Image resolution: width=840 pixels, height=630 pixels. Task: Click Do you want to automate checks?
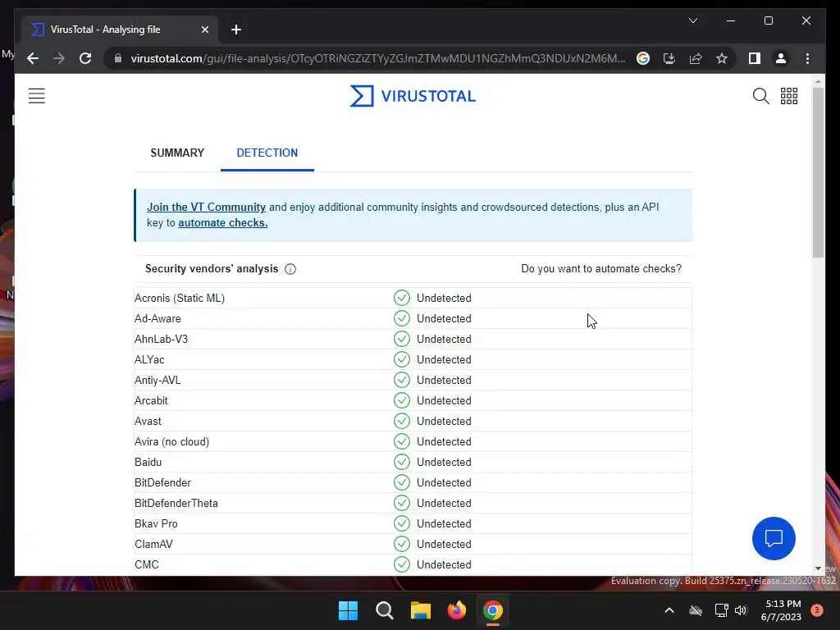click(x=601, y=269)
